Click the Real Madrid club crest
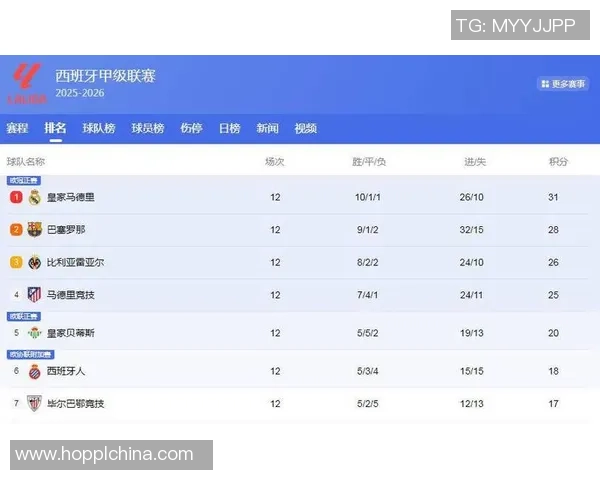 coord(35,198)
